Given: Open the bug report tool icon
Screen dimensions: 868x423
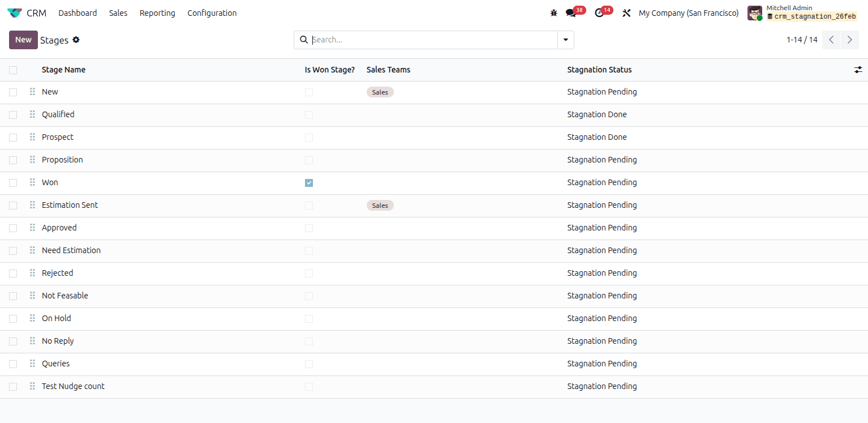Looking at the screenshot, I should click(x=553, y=12).
